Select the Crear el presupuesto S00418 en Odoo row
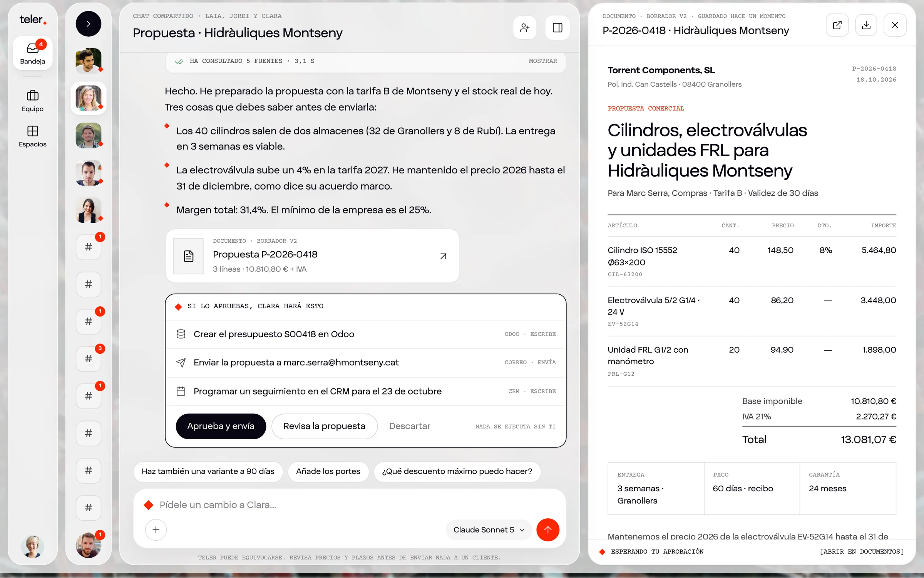Image resolution: width=924 pixels, height=578 pixels. (x=366, y=334)
